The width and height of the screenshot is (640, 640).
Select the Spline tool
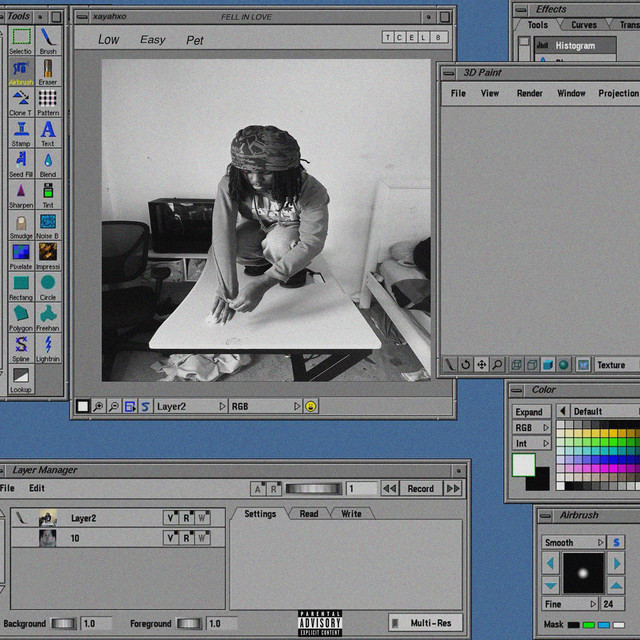pyautogui.click(x=21, y=349)
